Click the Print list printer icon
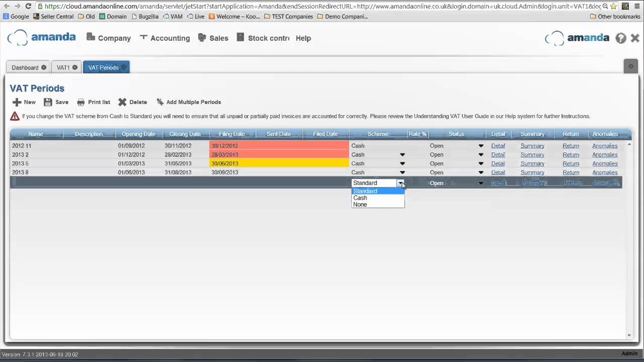 (80, 102)
